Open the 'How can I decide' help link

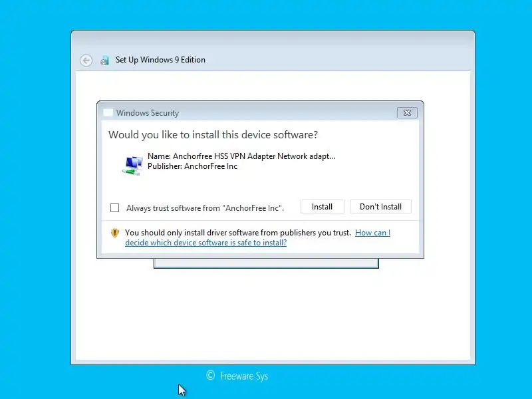pyautogui.click(x=258, y=238)
